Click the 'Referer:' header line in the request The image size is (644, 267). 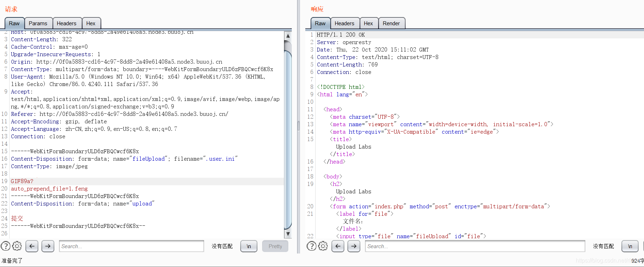coord(120,114)
